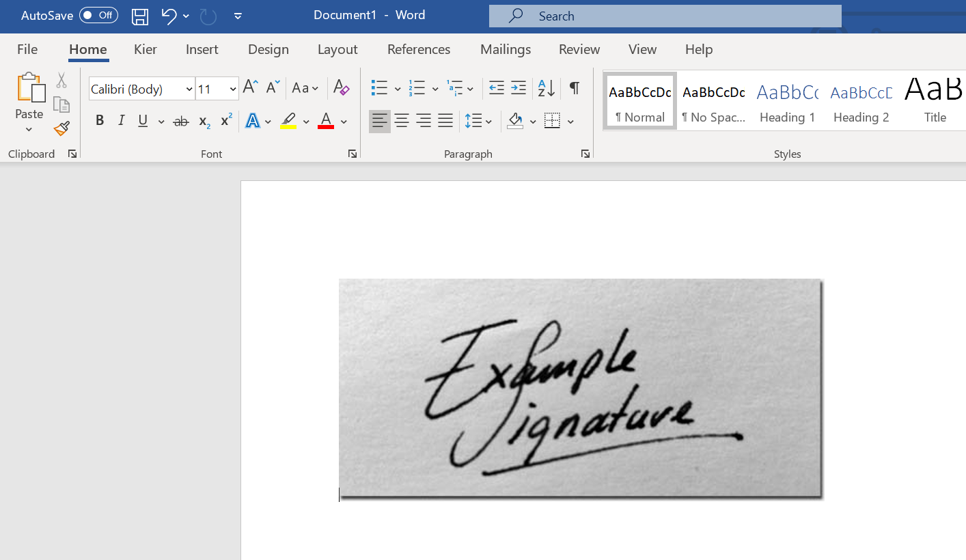Decrease the paragraph indent
This screenshot has width=966, height=560.
click(x=496, y=88)
